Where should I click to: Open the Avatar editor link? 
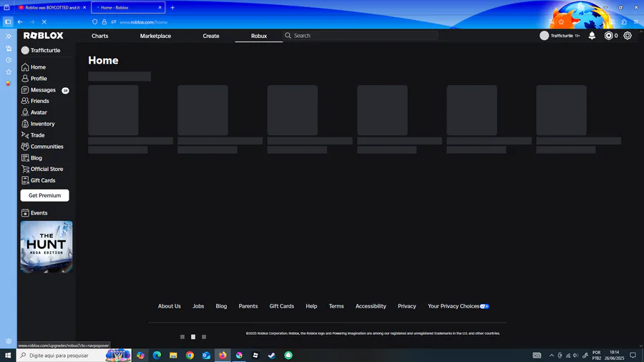click(34, 112)
